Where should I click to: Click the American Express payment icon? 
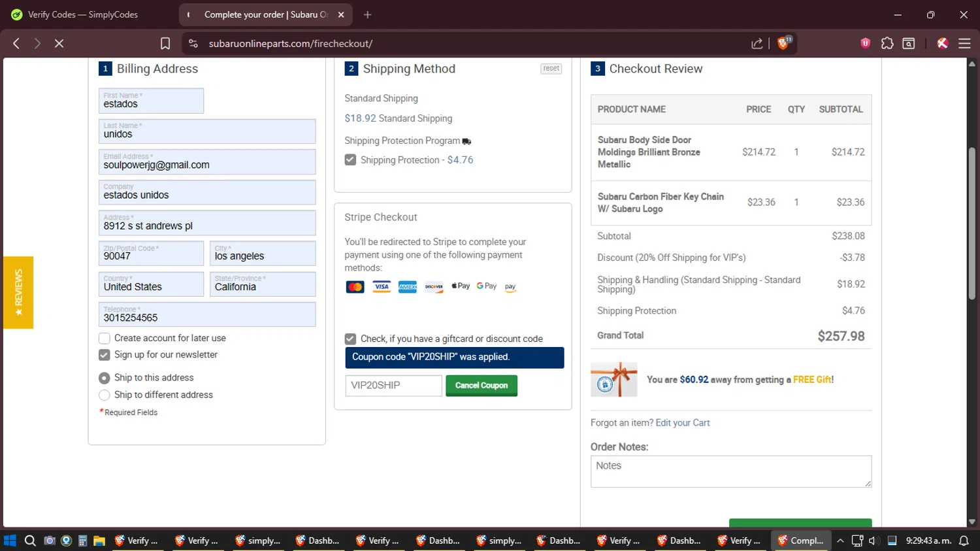pyautogui.click(x=408, y=287)
